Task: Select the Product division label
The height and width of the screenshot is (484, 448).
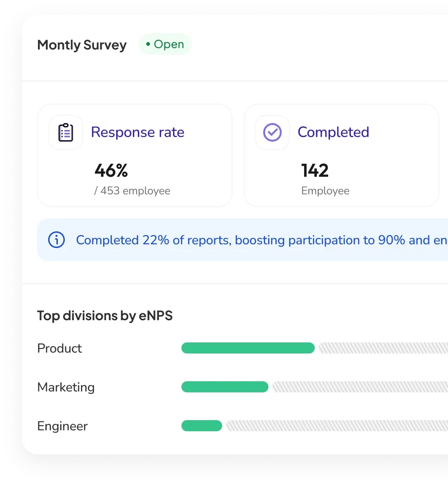Action: coord(60,348)
